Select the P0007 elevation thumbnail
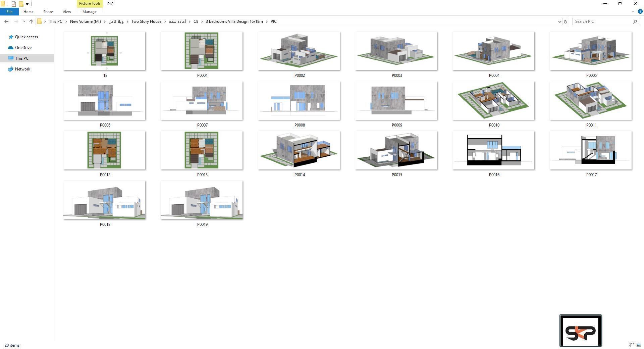This screenshot has height=349, width=644. (202, 101)
